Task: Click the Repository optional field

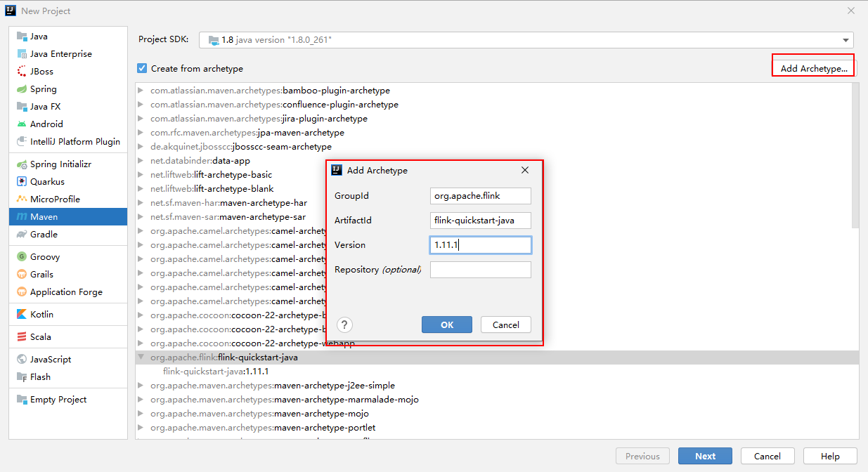Action: 481,270
